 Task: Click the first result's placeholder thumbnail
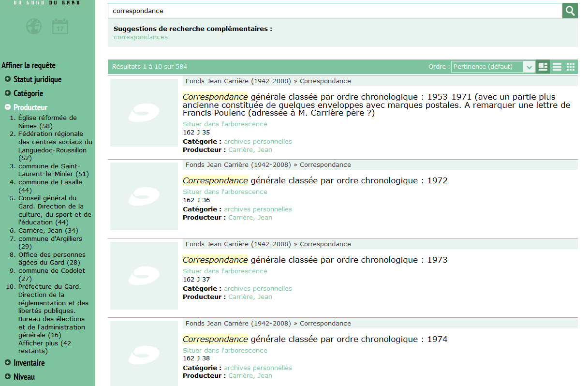(x=144, y=113)
